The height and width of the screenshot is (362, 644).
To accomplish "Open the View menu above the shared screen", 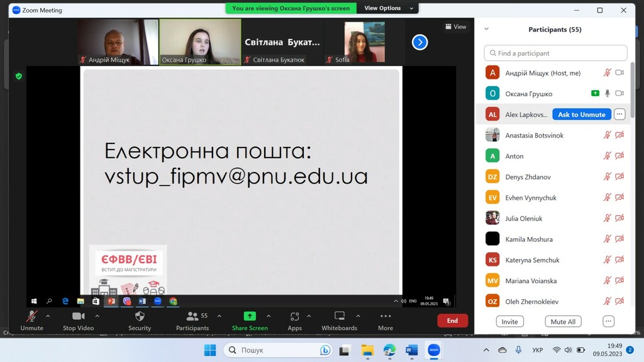I will click(456, 27).
